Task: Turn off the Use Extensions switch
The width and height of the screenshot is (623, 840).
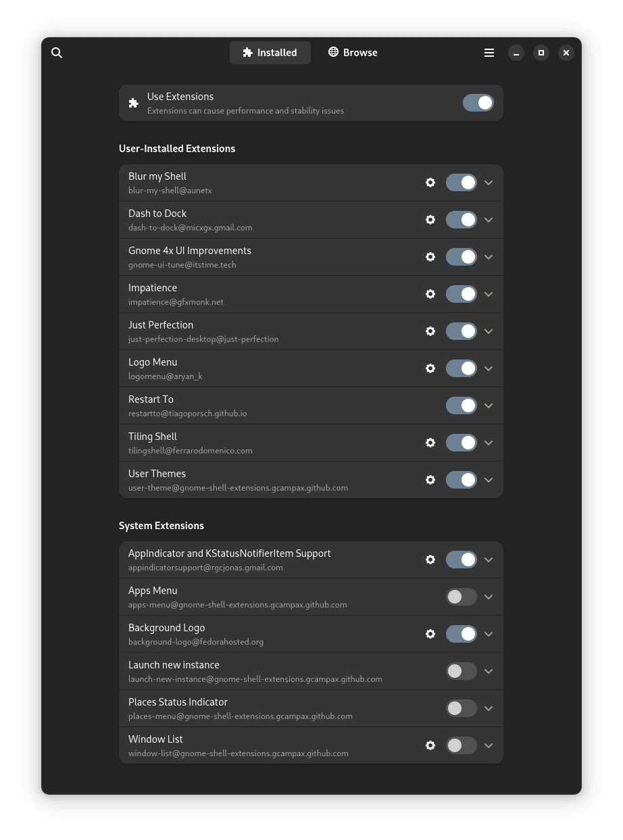Action: (x=478, y=103)
